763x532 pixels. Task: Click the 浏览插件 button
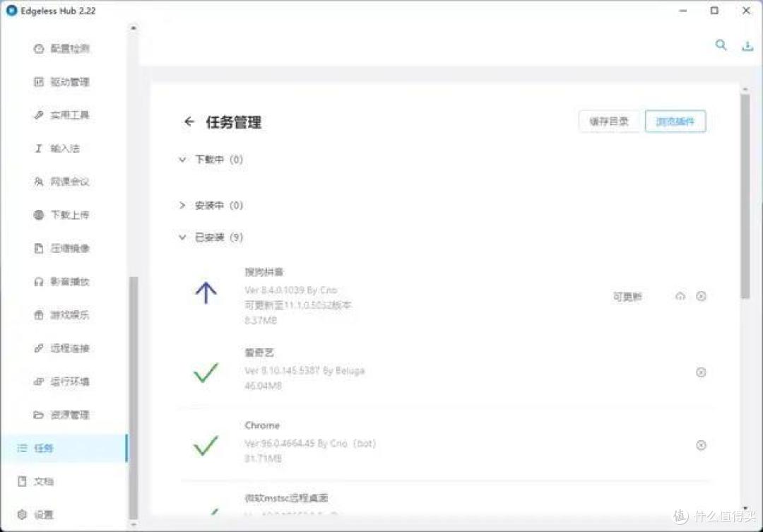pos(675,122)
